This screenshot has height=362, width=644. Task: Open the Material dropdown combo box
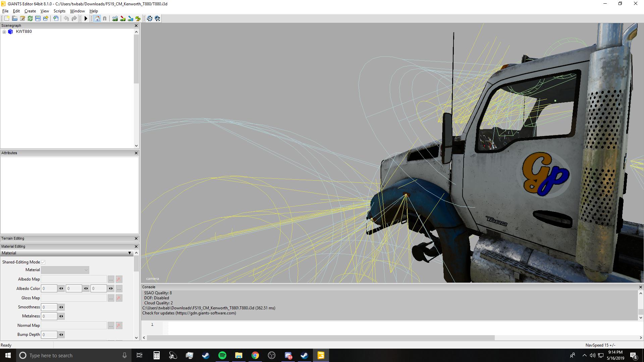click(x=65, y=270)
